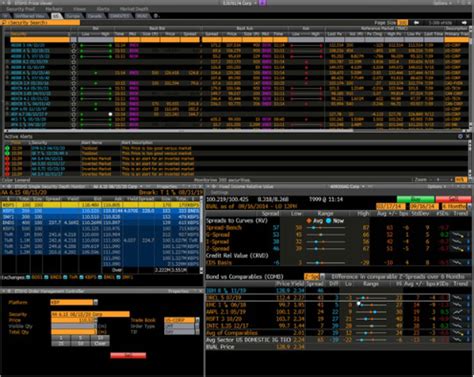Image resolution: width=474 pixels, height=377 pixels.
Task: Toggle the KBPS exchange checkbox
Action: click(82, 277)
